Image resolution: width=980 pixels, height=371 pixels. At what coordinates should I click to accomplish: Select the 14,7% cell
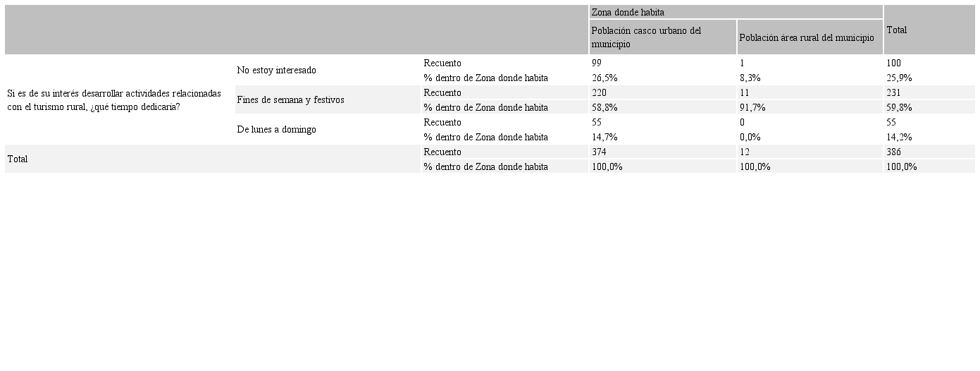[604, 137]
